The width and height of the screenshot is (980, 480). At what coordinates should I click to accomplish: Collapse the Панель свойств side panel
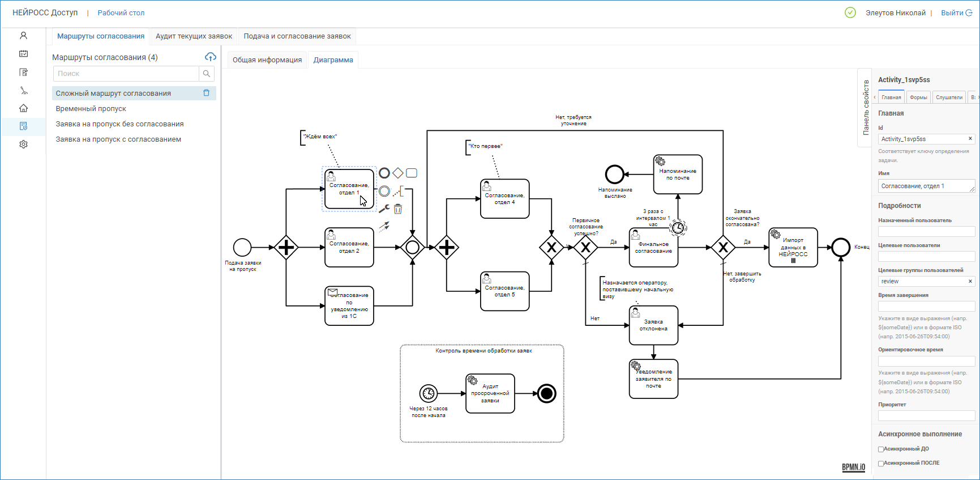865,108
